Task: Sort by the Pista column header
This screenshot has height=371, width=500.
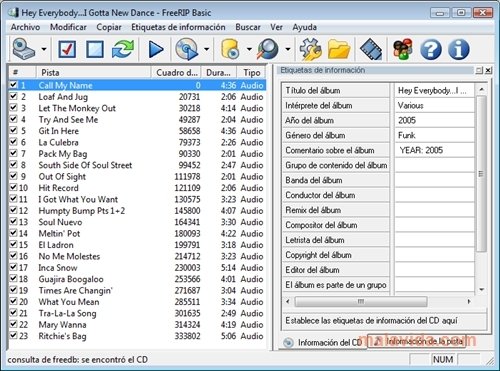Action: [x=93, y=72]
